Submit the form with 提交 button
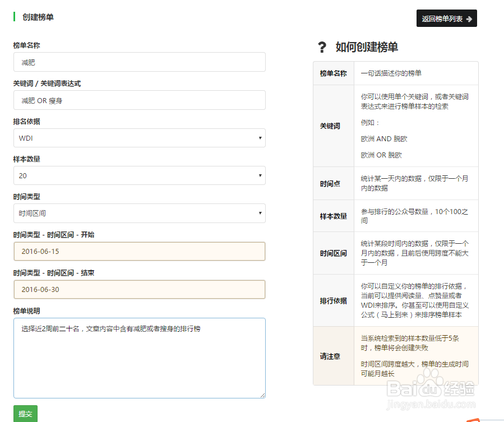Image resolution: width=504 pixels, height=422 pixels. tap(25, 414)
